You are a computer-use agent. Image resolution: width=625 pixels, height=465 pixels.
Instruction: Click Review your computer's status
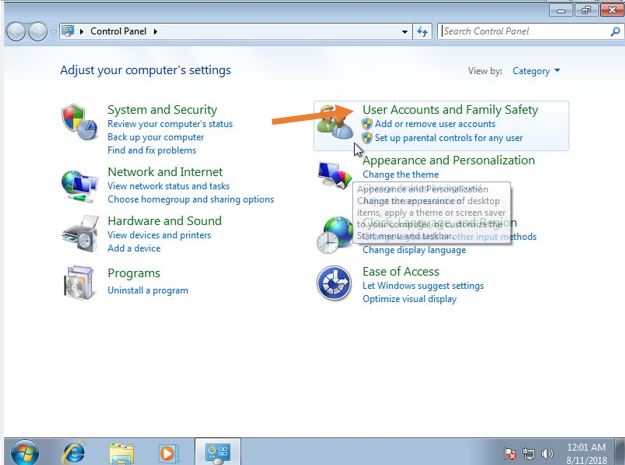click(x=170, y=124)
